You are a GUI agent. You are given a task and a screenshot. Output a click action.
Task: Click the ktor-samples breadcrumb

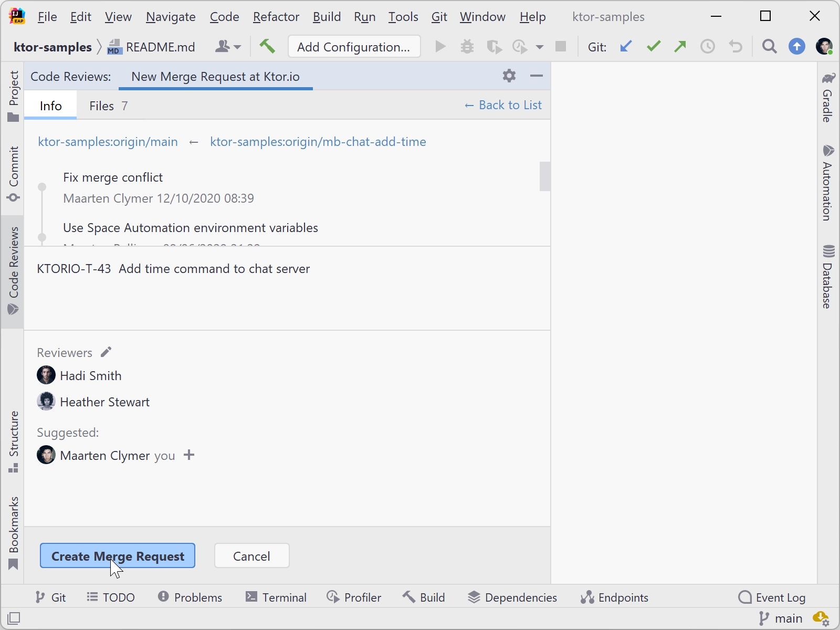point(52,47)
